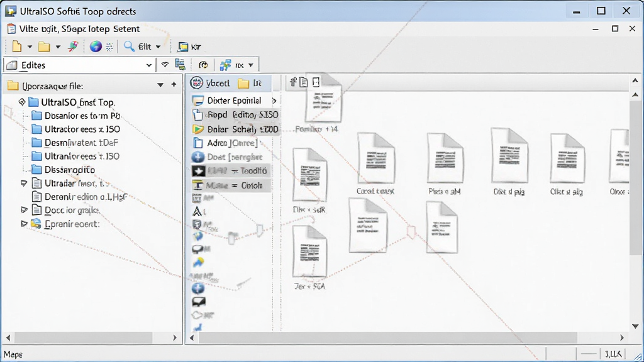Choose the Teodifó entry with star icon
Viewport: 644px width, 362px height.
pos(230,171)
